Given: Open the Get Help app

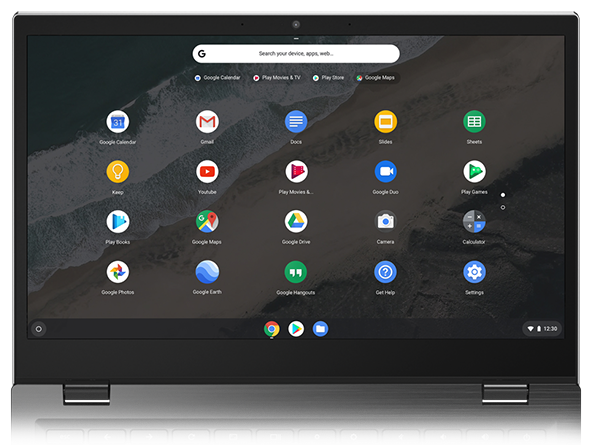Looking at the screenshot, I should [x=385, y=272].
